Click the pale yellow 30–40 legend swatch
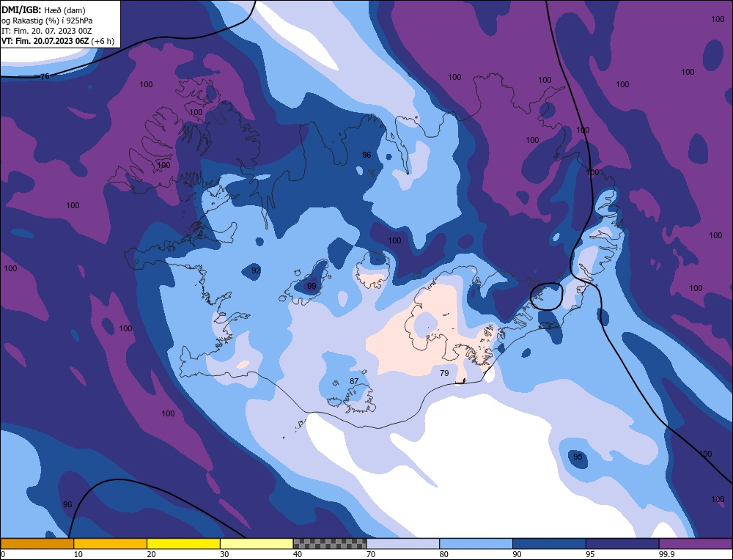733x560 pixels. coord(257,544)
